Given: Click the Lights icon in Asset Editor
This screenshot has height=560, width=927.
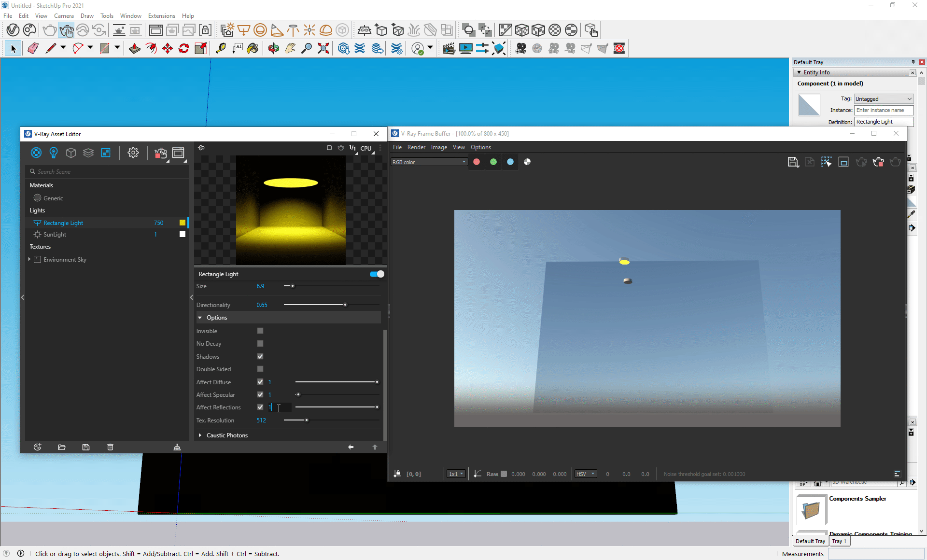Looking at the screenshot, I should (53, 152).
